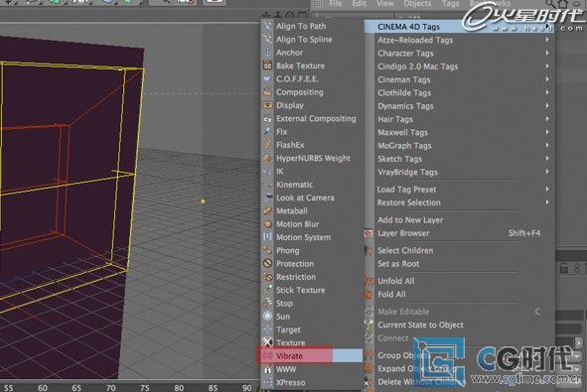Click the Align To Path tag icon
This screenshot has width=587, height=392.
click(x=267, y=26)
